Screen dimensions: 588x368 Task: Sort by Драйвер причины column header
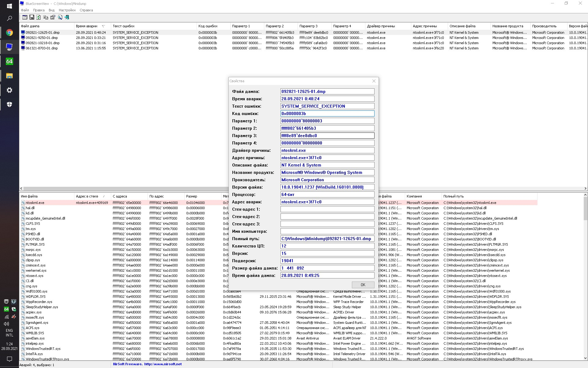(388, 26)
